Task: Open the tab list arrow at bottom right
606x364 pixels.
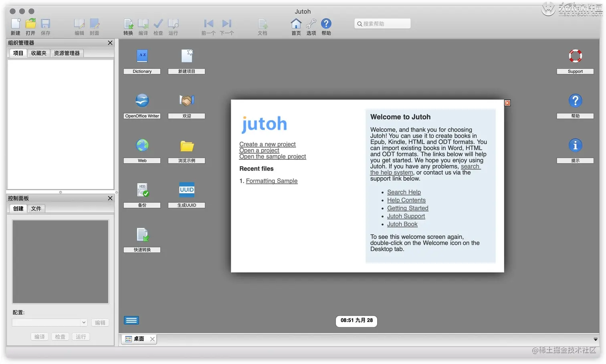Action: [596, 339]
